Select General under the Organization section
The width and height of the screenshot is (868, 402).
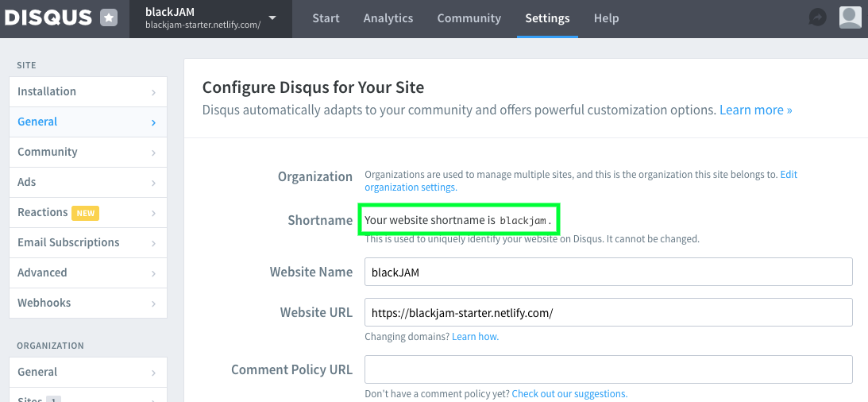[88, 372]
